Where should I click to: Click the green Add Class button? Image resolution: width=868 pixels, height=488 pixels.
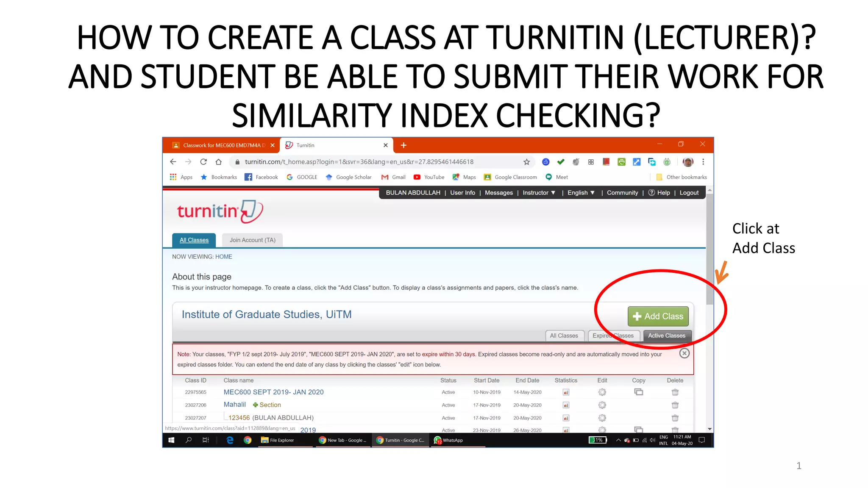658,316
